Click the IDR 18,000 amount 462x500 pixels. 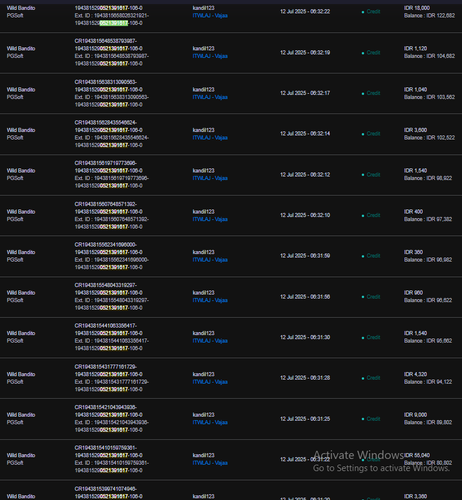coord(417,8)
